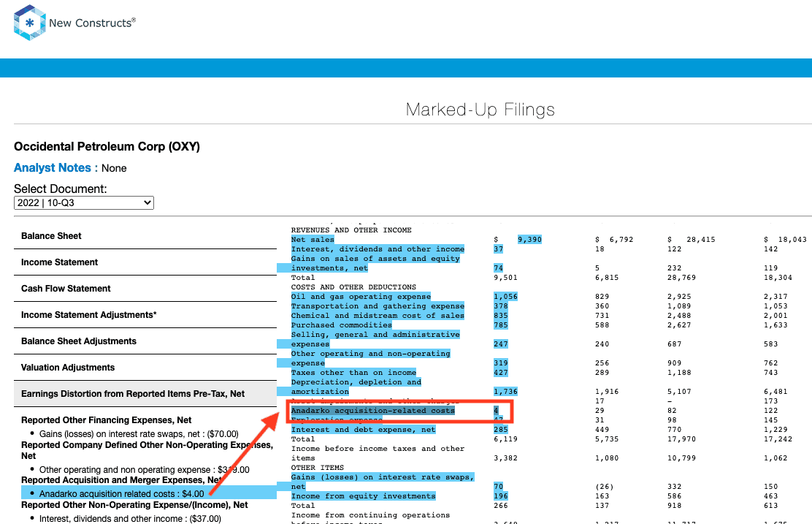812x524 pixels.
Task: Click Interest and debt expense, net line
Action: click(x=363, y=429)
